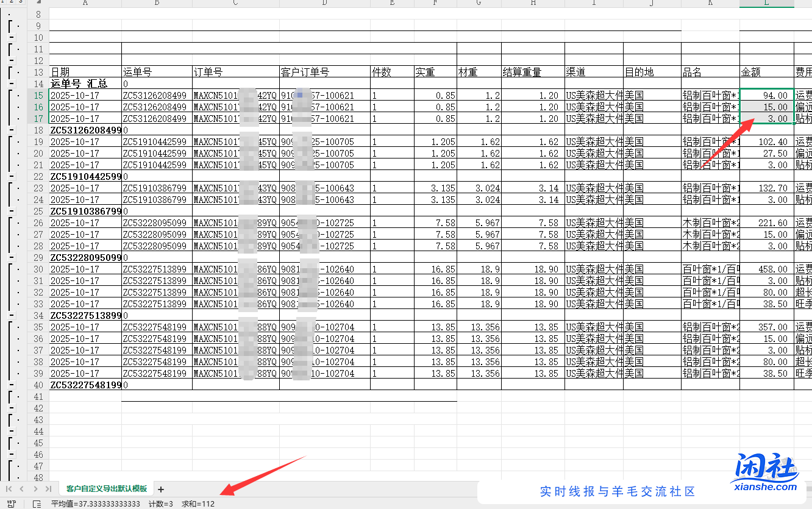Click the add new sheet plus button

click(161, 489)
